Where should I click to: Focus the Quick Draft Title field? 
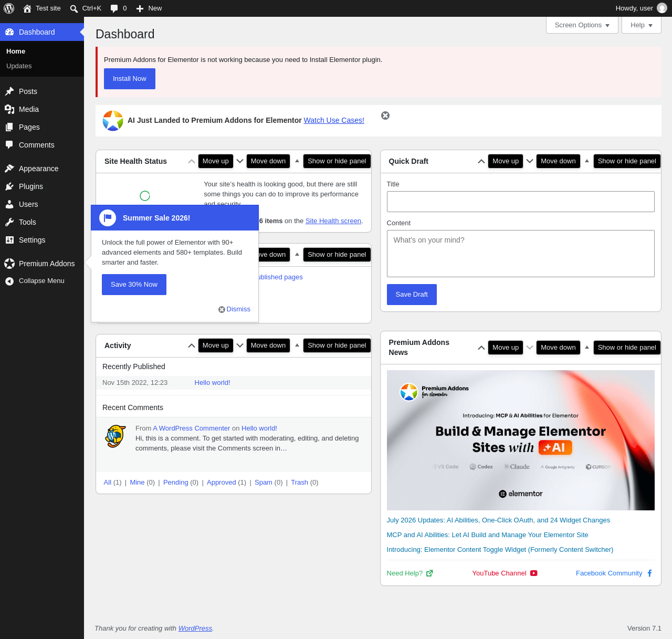(521, 202)
